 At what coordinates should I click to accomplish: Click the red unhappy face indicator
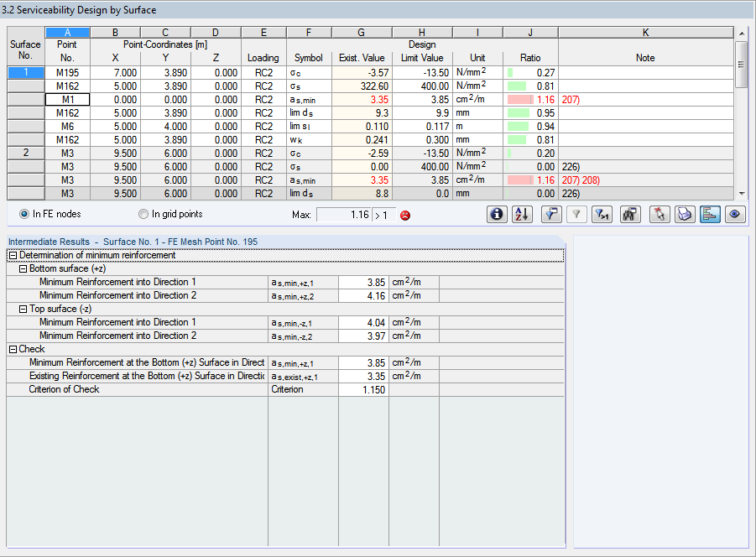click(x=404, y=215)
